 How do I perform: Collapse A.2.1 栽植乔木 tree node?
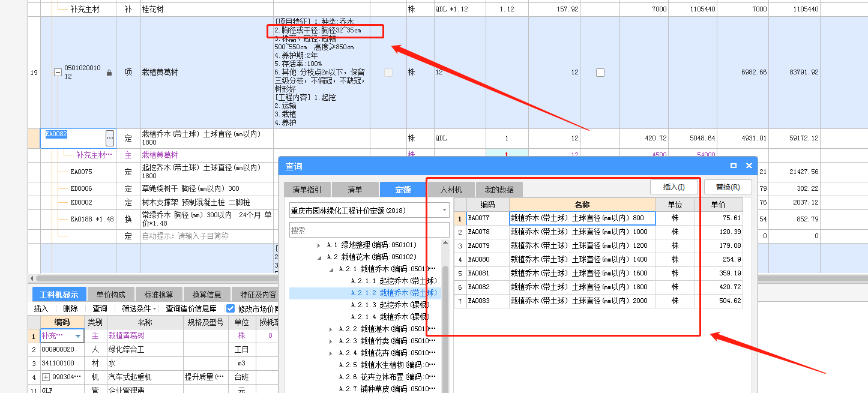click(x=331, y=269)
